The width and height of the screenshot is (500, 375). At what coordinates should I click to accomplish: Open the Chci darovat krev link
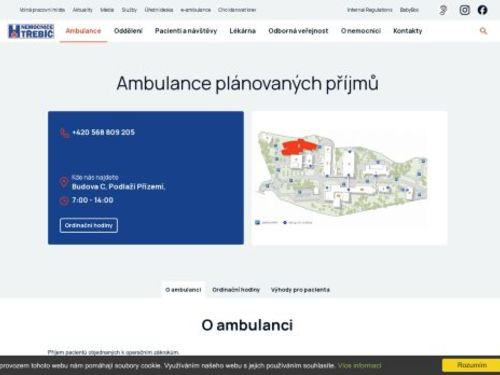click(237, 10)
